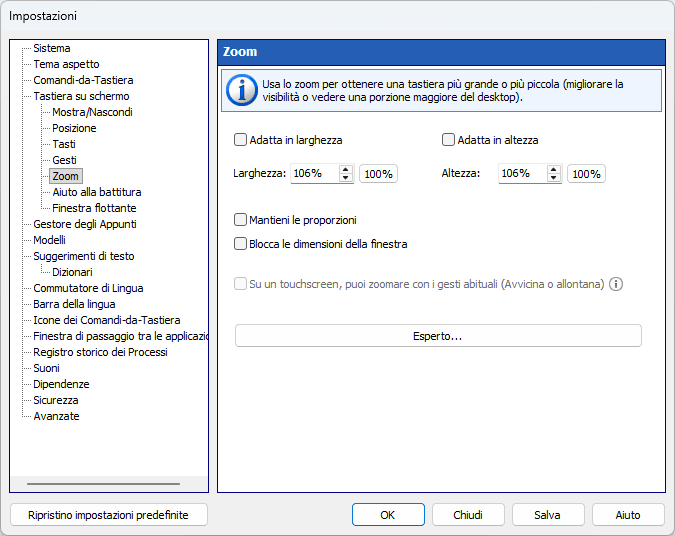Click the Altezza percentage field
The width and height of the screenshot is (675, 536).
(523, 174)
